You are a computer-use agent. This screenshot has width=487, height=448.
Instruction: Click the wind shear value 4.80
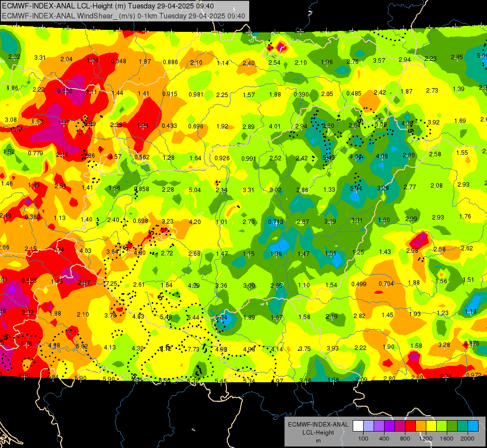[139, 253]
